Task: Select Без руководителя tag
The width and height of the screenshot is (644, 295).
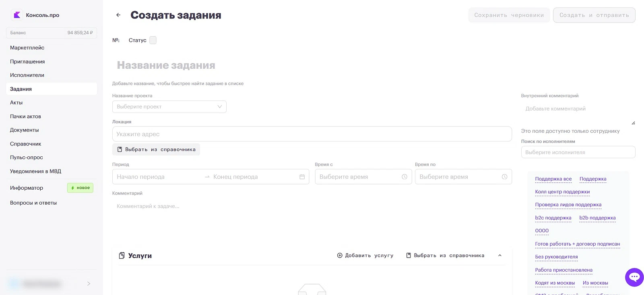Action: coord(556,257)
